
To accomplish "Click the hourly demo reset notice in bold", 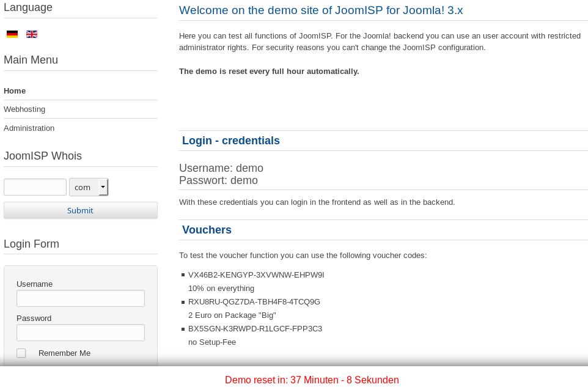I will click(x=270, y=72).
